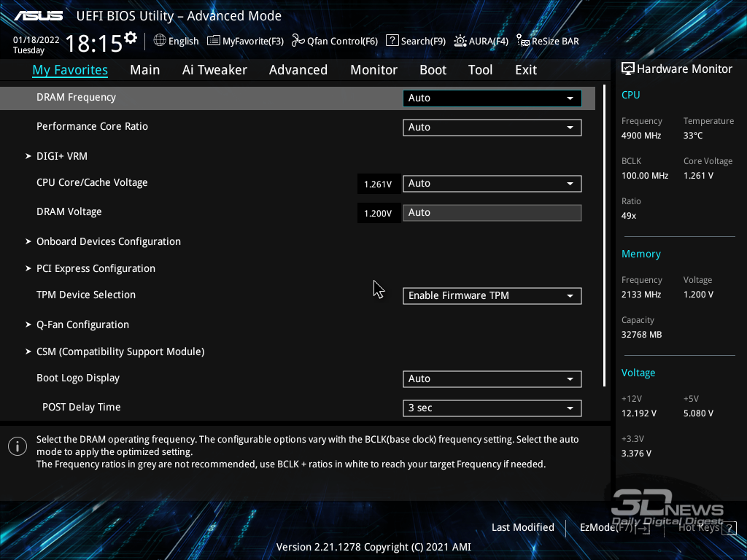
Task: Click the Hot Keys question mark icon
Action: 729,528
